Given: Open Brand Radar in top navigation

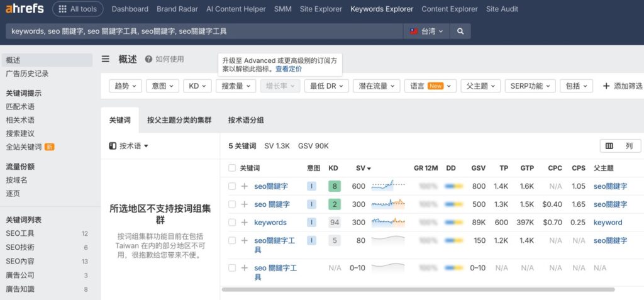Looking at the screenshot, I should click(177, 9).
